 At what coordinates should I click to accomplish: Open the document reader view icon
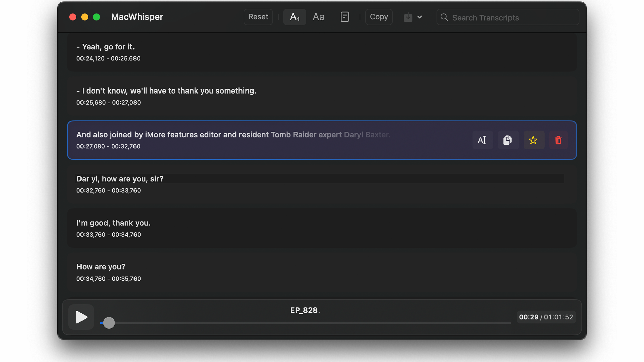coord(345,17)
